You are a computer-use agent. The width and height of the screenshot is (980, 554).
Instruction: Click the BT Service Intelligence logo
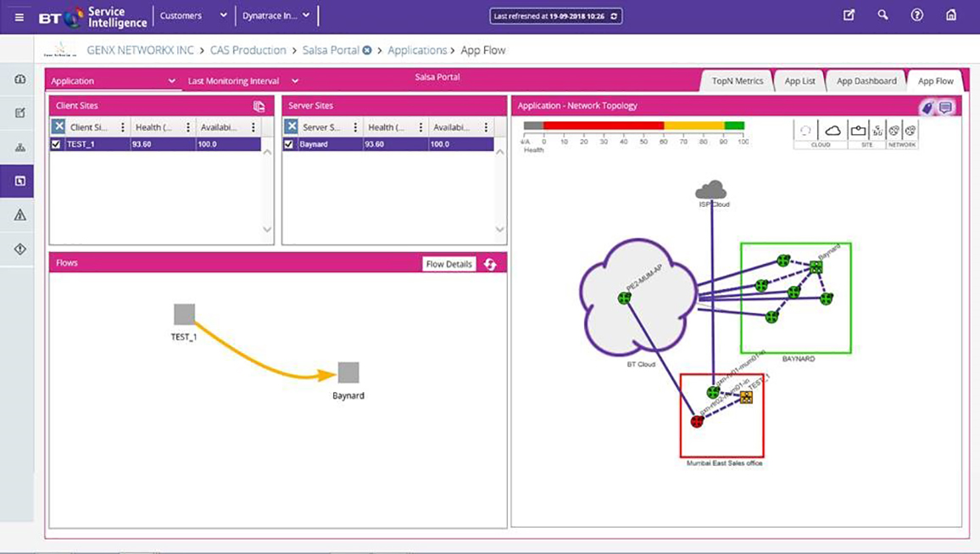pyautogui.click(x=92, y=17)
